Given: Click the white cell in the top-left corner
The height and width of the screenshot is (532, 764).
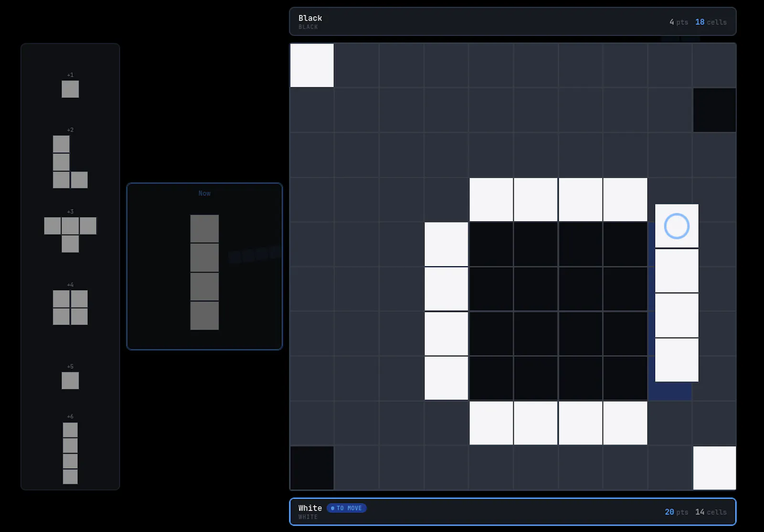Looking at the screenshot, I should [x=312, y=65].
